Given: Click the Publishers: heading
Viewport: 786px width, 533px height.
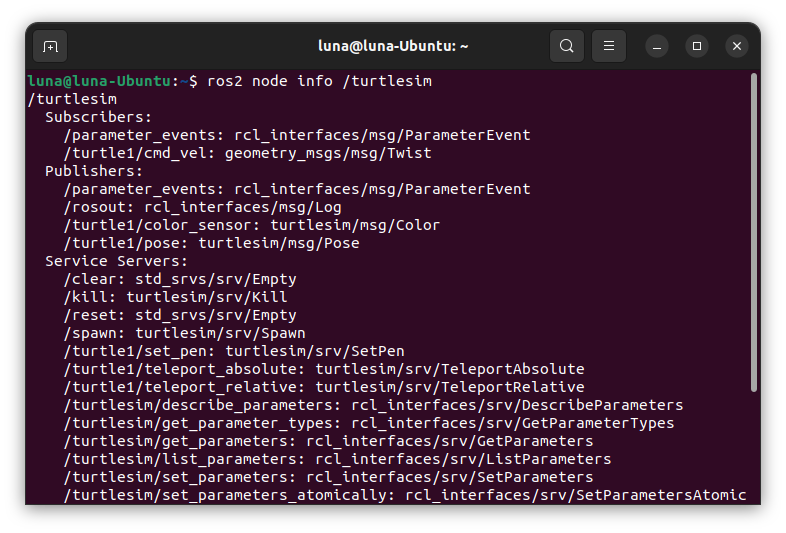Looking at the screenshot, I should 94,171.
